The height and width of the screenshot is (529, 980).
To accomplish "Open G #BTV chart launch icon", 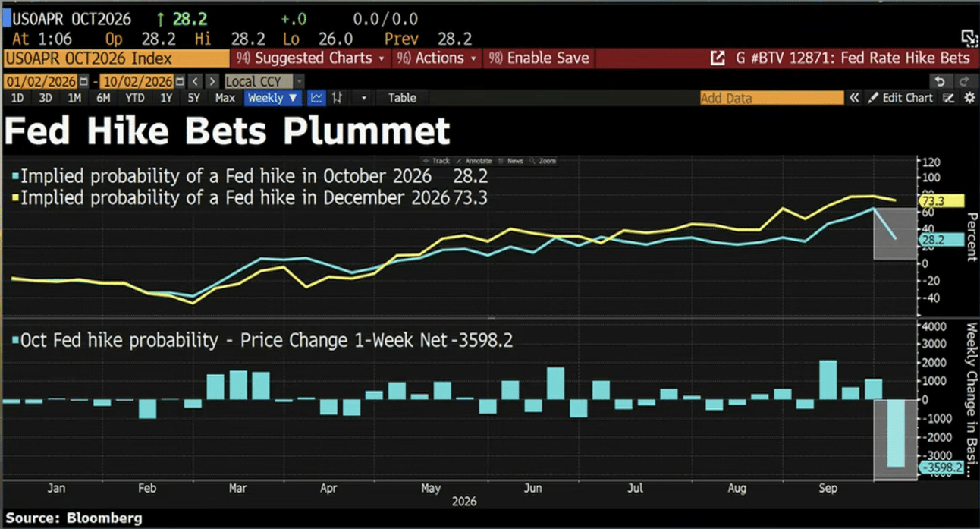I will tap(717, 58).
